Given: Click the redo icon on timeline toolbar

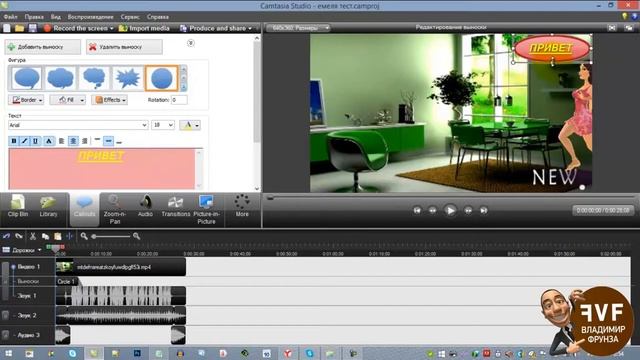Looking at the screenshot, I should pos(19,236).
